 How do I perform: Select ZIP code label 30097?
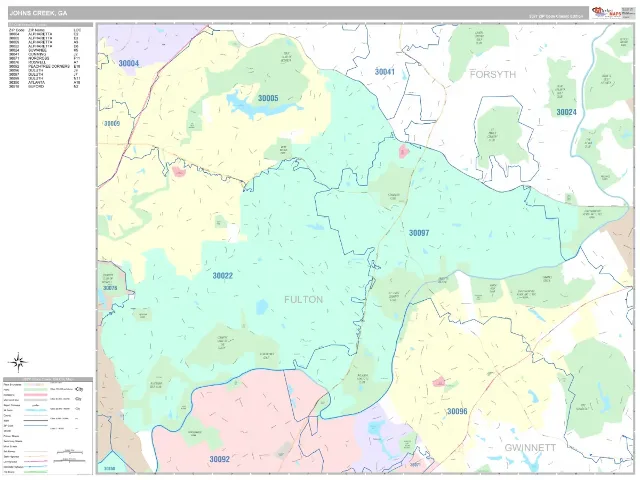(419, 233)
